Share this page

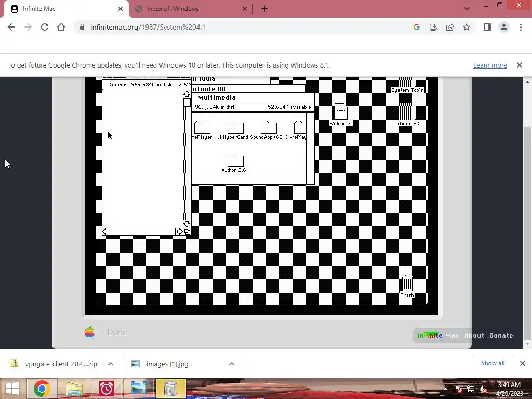450,27
